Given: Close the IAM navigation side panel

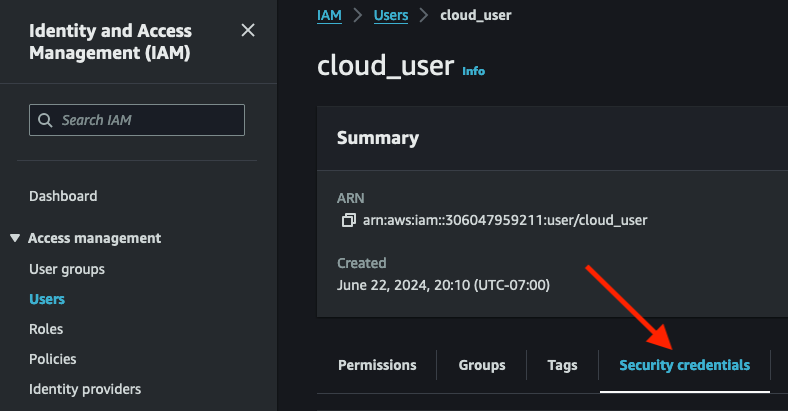Looking at the screenshot, I should tap(248, 31).
